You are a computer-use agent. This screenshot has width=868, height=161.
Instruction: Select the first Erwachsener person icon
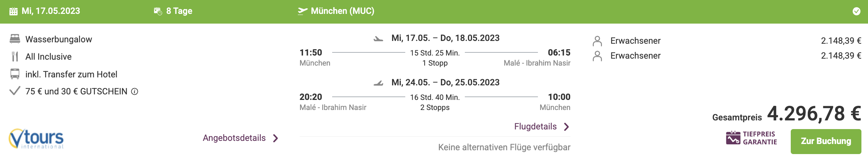tap(597, 41)
